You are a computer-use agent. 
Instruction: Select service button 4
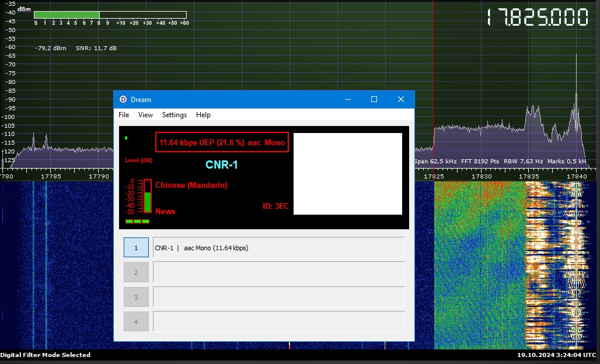pyautogui.click(x=136, y=321)
